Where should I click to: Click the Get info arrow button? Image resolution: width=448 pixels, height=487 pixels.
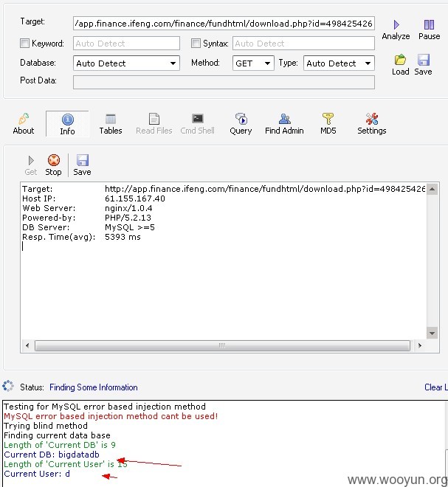(x=31, y=165)
